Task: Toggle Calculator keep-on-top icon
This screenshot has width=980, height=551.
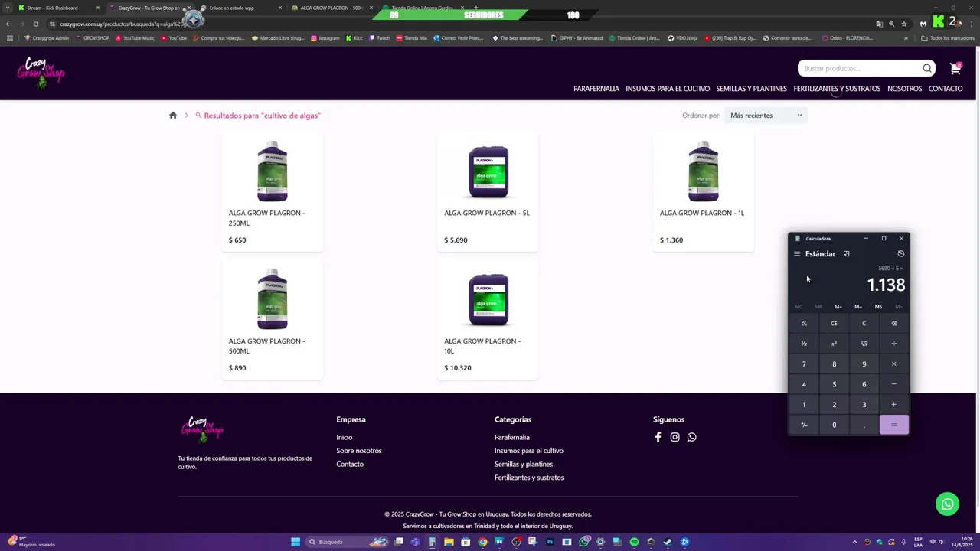Action: pyautogui.click(x=846, y=254)
